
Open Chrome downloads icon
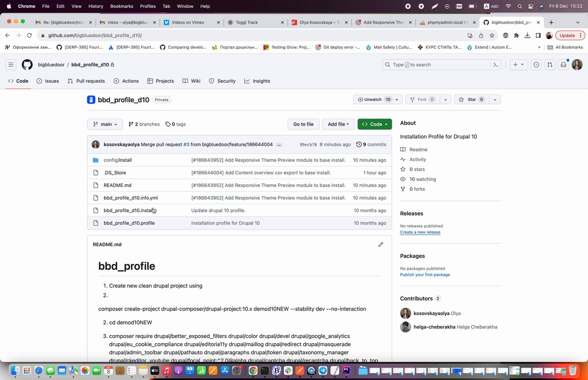pos(527,35)
